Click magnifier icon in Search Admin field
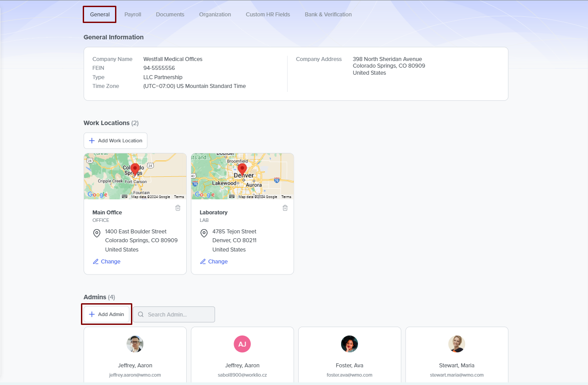Image resolution: width=588 pixels, height=385 pixels. tap(141, 315)
